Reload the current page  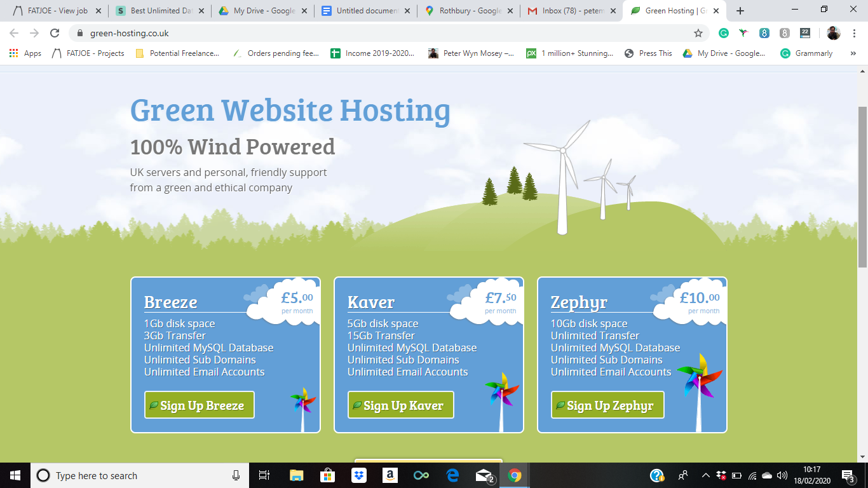pyautogui.click(x=55, y=33)
